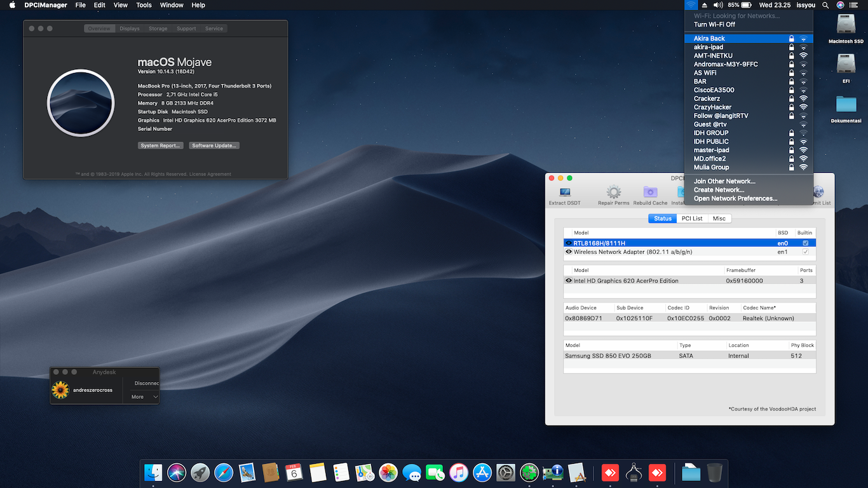Switch to the Misc tab
The width and height of the screenshot is (868, 488).
(x=719, y=219)
